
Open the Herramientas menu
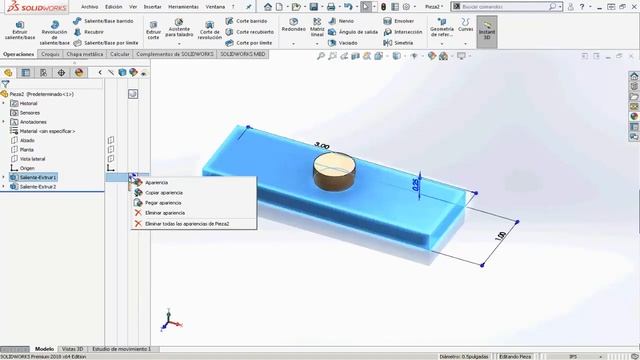(183, 7)
